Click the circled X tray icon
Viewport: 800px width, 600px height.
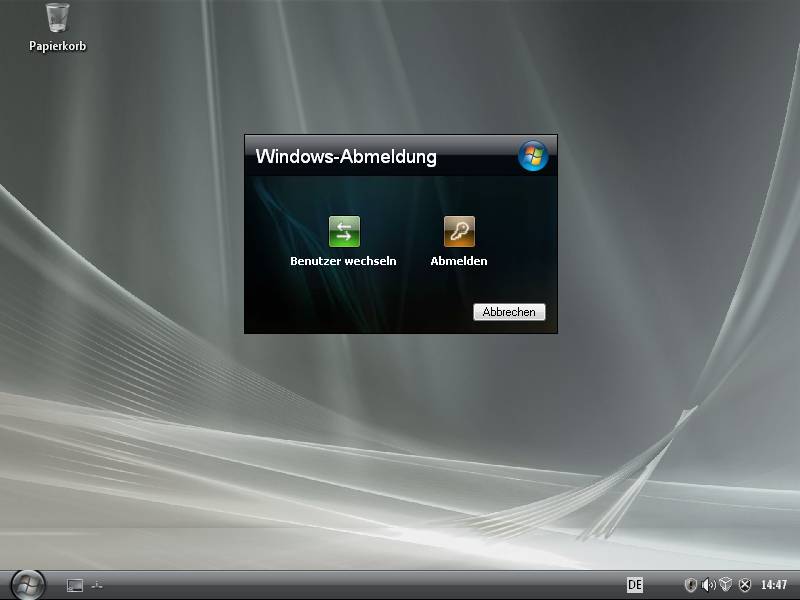(744, 585)
